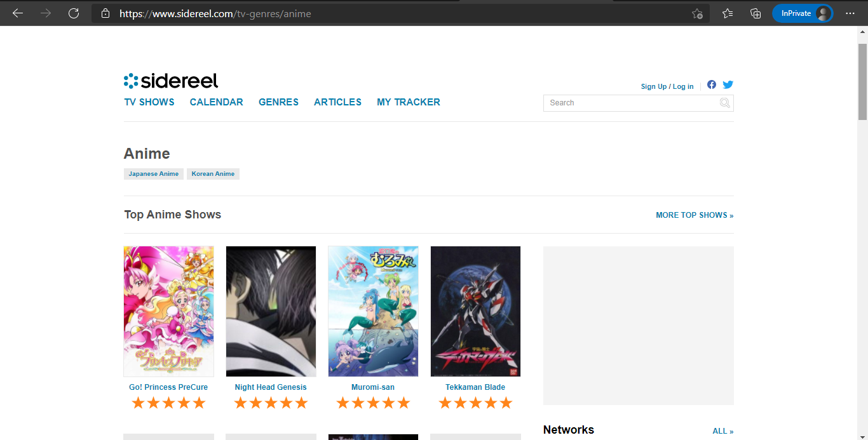Screen dimensions: 868x440
Task: Open the Go! Princess PreCure poster
Action: pos(168,311)
